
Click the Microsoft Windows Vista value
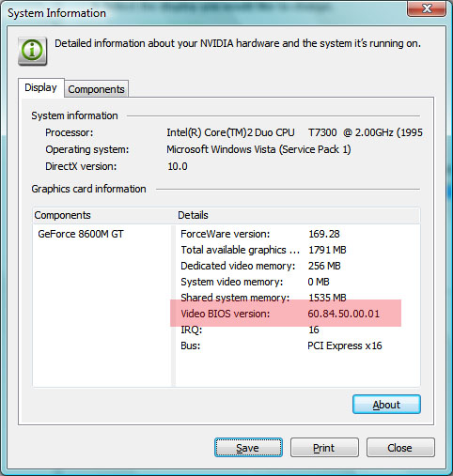coord(258,149)
